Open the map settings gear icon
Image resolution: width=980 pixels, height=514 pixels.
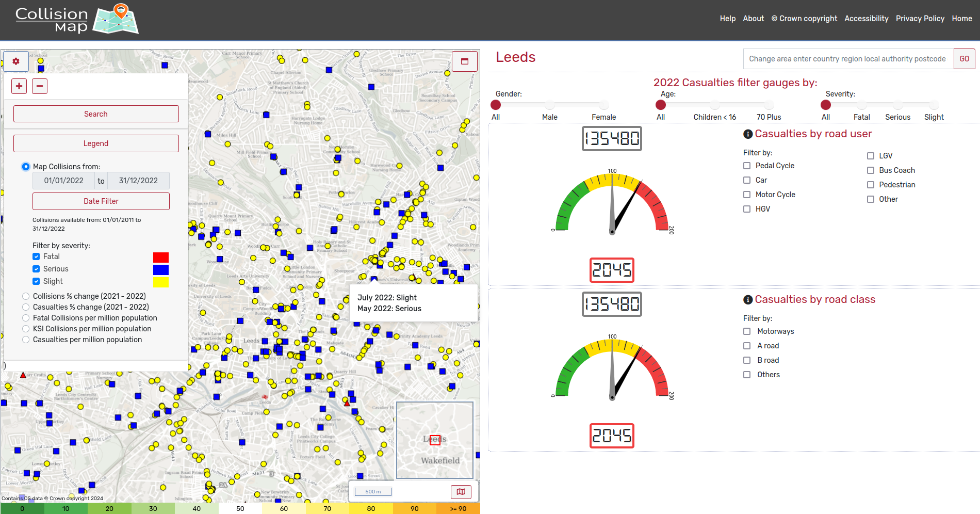tap(16, 61)
